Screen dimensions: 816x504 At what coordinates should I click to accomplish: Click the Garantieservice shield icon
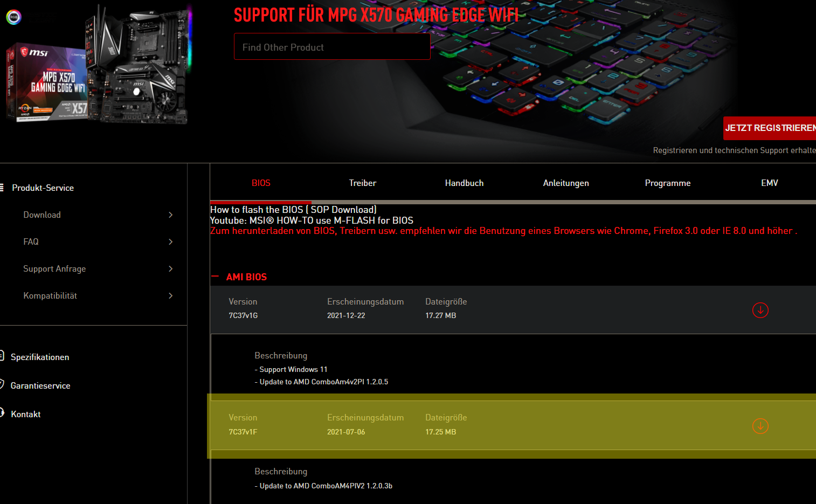click(x=2, y=384)
